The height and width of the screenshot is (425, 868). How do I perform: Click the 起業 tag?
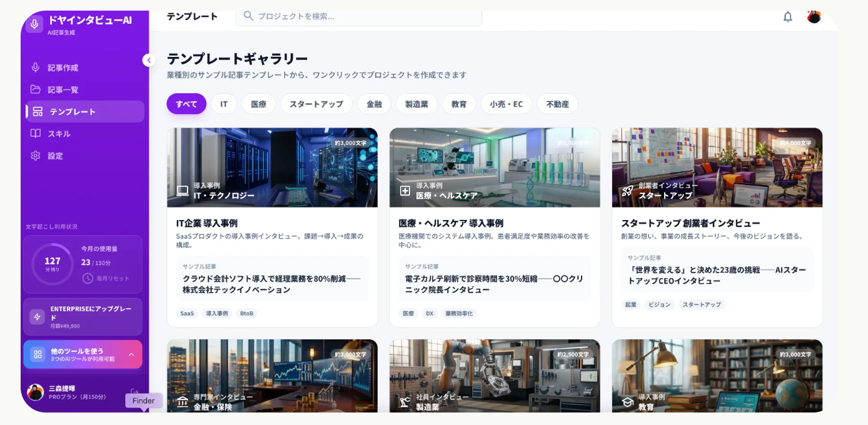630,304
